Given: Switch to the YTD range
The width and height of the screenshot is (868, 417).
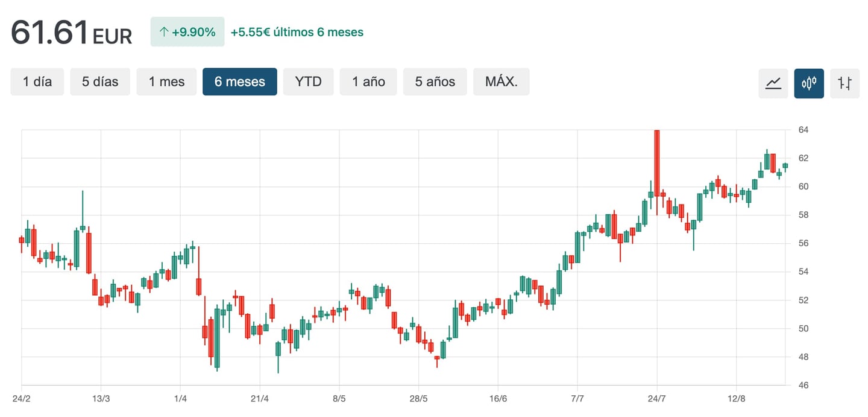Looking at the screenshot, I should [x=308, y=81].
